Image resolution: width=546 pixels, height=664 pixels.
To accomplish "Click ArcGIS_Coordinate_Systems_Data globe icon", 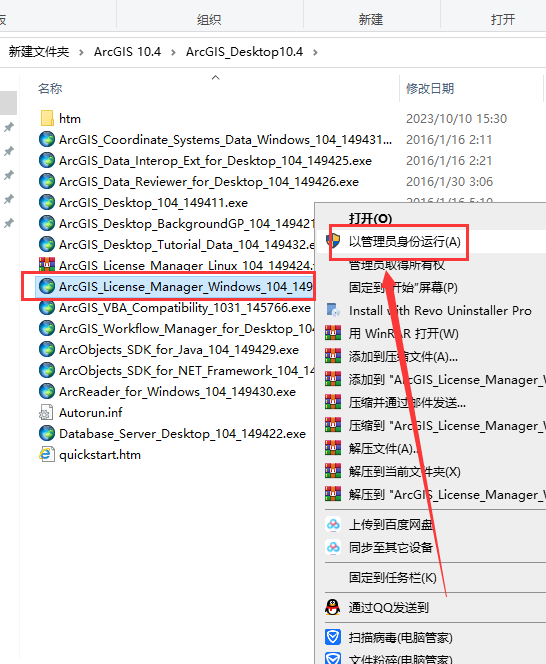I will (47, 139).
